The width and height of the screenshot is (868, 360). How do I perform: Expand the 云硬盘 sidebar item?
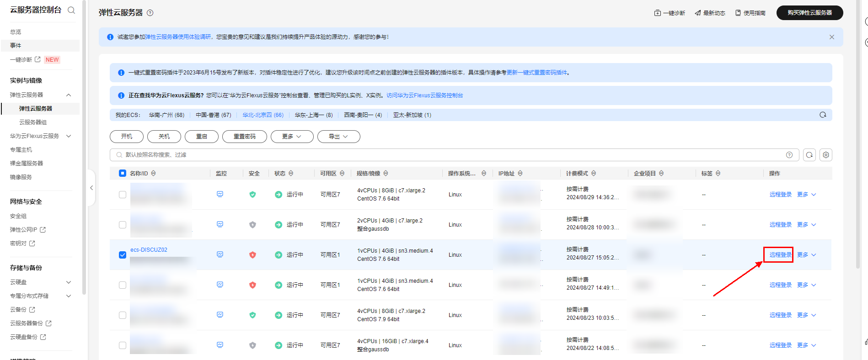(69, 282)
